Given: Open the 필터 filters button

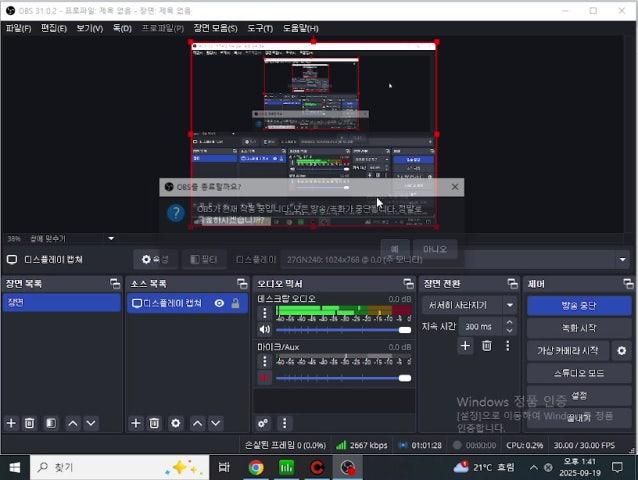Looking at the screenshot, I should click(203, 259).
